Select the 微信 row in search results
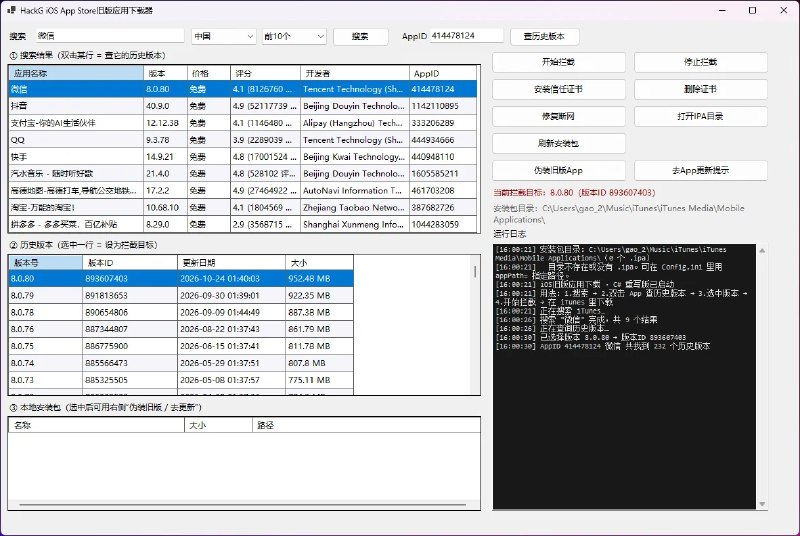This screenshot has width=800, height=536. tap(243, 89)
